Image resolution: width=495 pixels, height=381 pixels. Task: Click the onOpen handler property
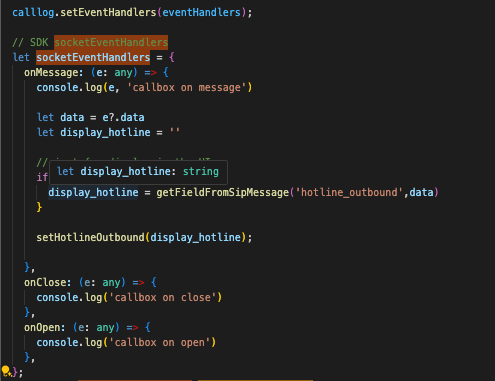44,327
